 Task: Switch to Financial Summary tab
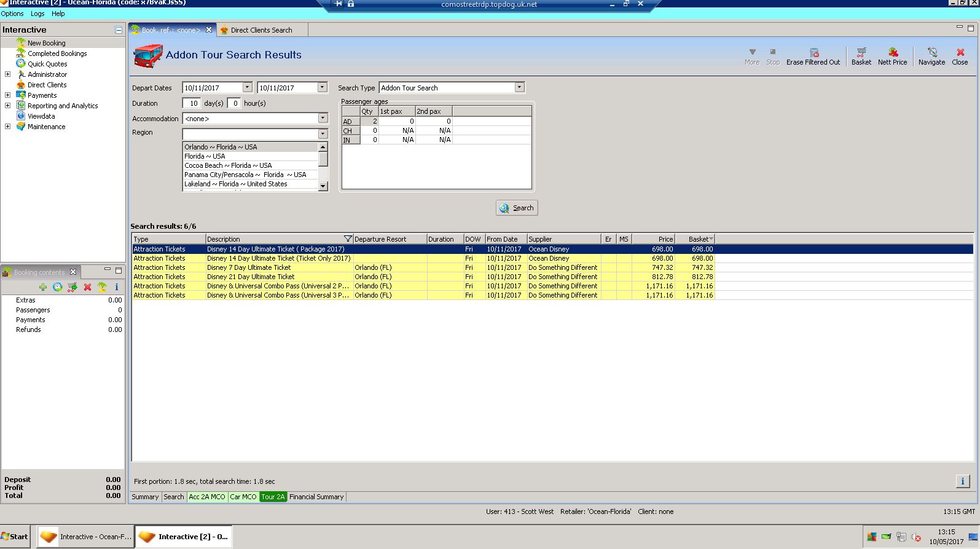(316, 497)
